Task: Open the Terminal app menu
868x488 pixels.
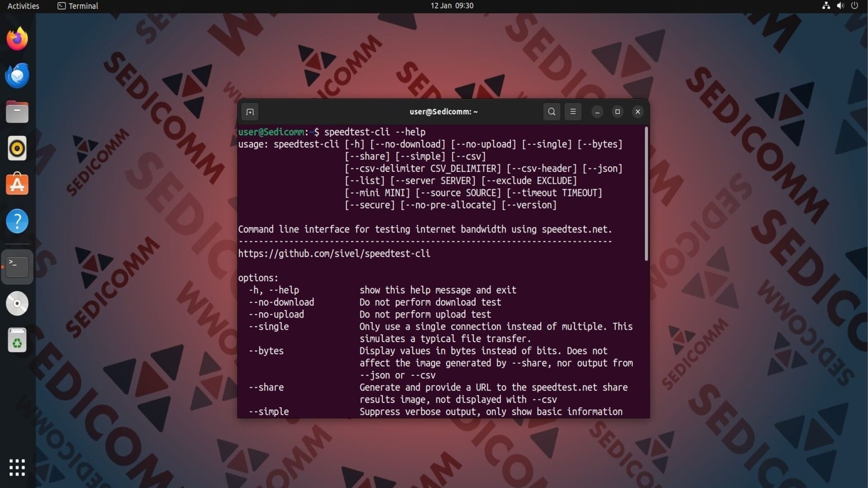Action: 78,6
